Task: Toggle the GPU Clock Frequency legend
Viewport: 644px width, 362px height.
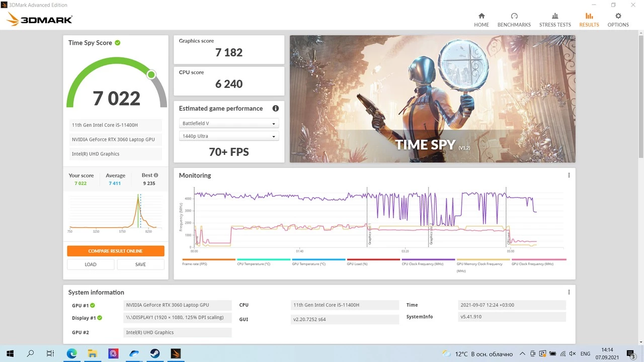Action: (538, 262)
